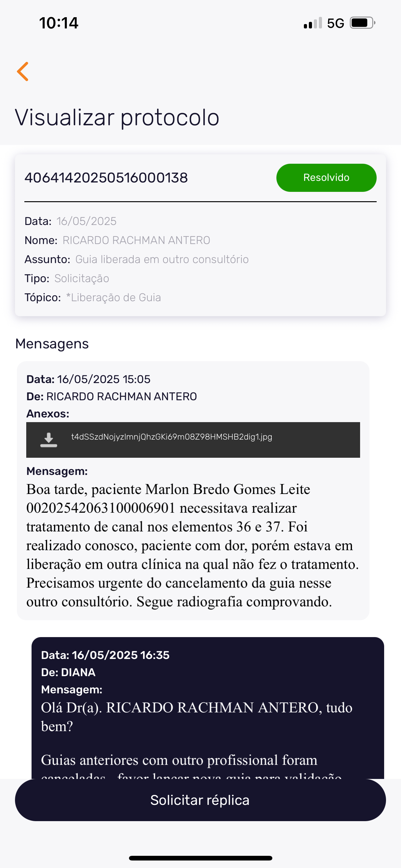The width and height of the screenshot is (401, 868).
Task: Open the attached .jpg file name
Action: 172,437
